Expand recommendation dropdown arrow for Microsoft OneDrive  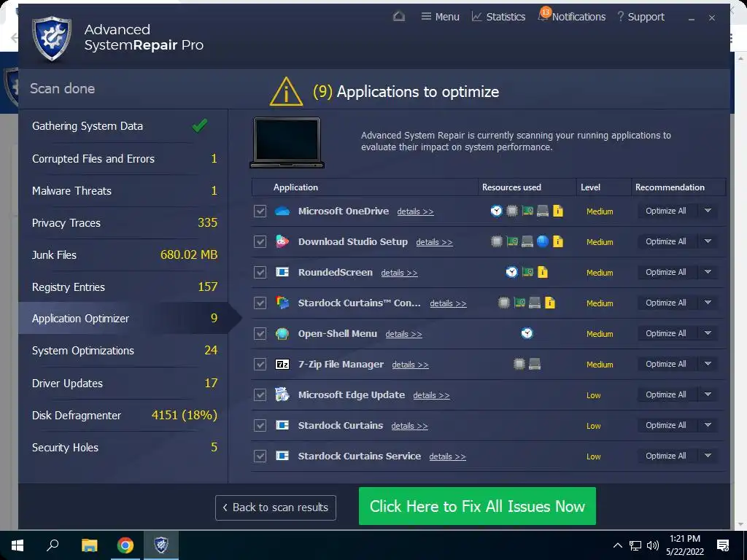click(x=708, y=211)
